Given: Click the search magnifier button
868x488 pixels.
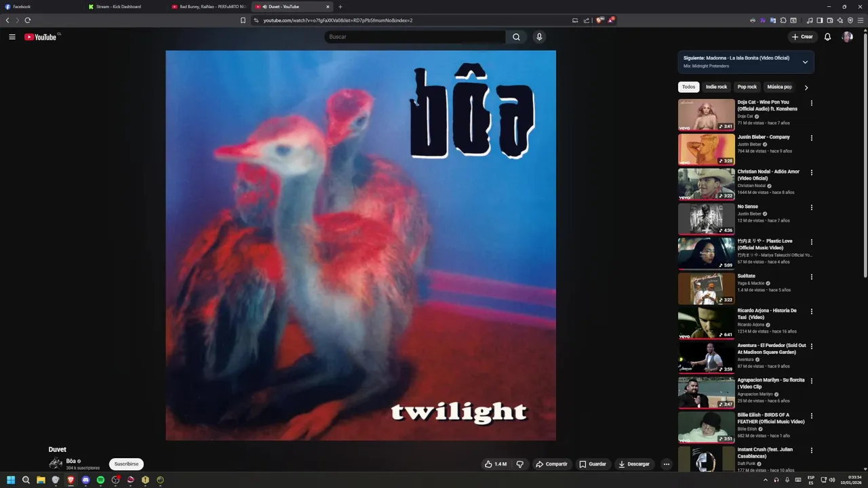Looking at the screenshot, I should 516,37.
